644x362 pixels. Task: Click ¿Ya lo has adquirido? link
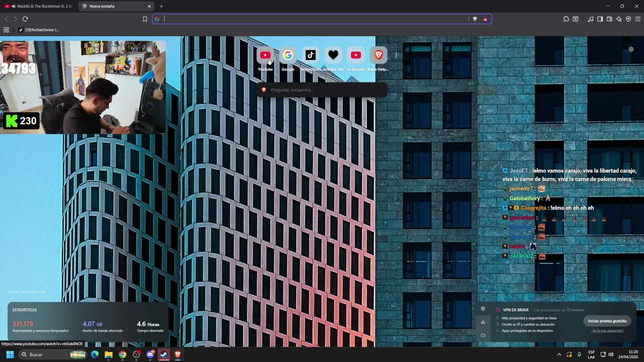pos(607,331)
